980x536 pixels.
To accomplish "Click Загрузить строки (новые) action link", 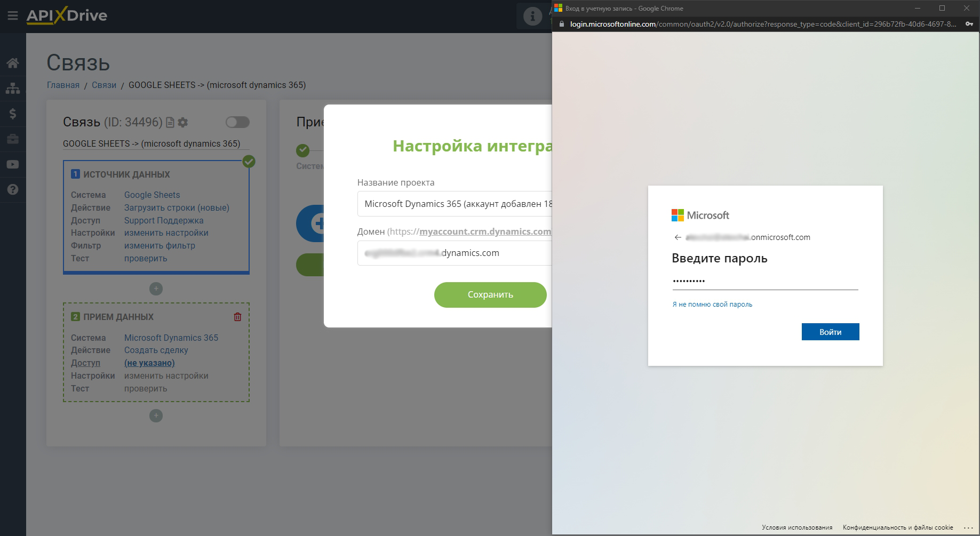I will point(177,207).
